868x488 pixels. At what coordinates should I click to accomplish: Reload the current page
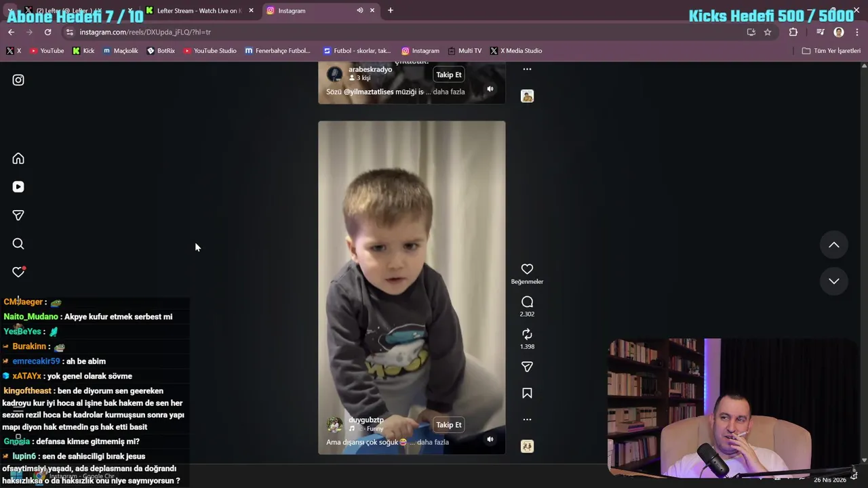47,32
